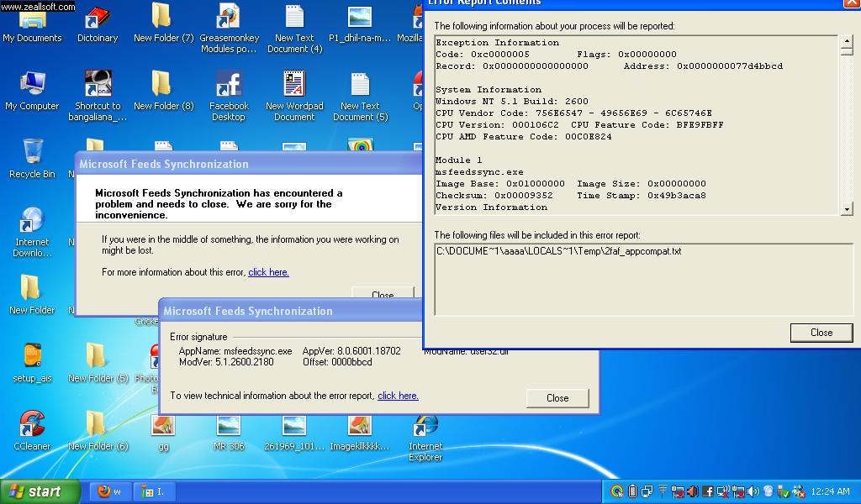Click the 'Checksum: 0x00009352' text
Viewport: 861px width, 504px height.
(494, 195)
